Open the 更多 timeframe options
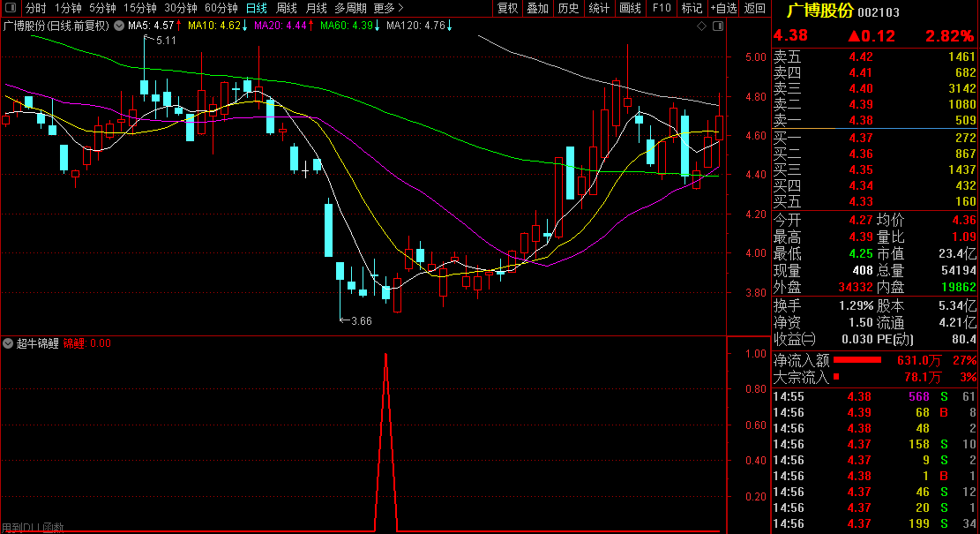The width and height of the screenshot is (980, 534). point(385,8)
